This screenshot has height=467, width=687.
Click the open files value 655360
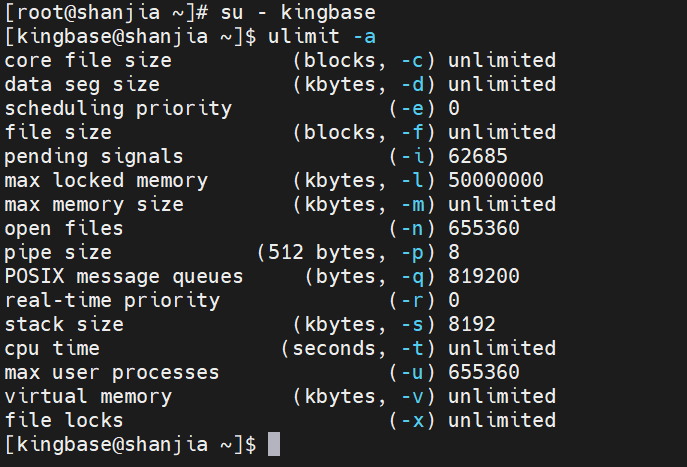pos(484,229)
